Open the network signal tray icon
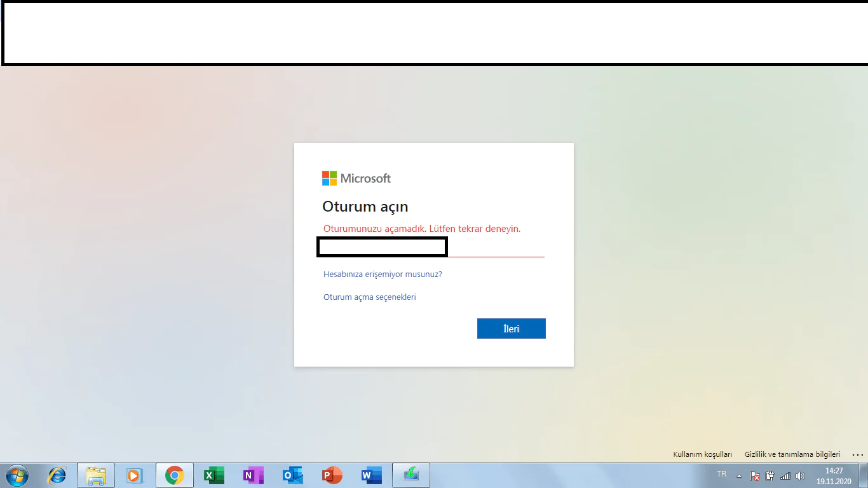Screen dimensions: 868x488 pyautogui.click(x=785, y=476)
